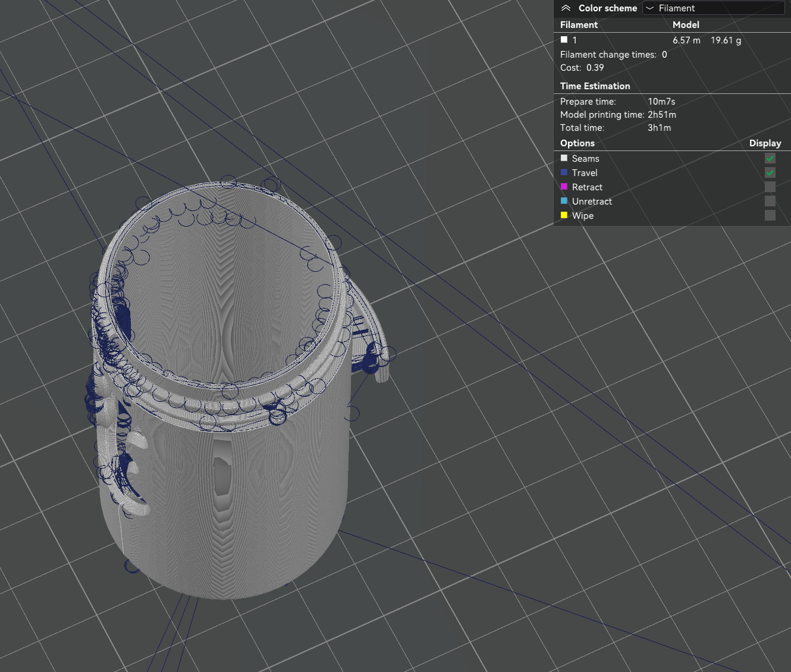Disable the Seams display checkbox

pos(770,158)
